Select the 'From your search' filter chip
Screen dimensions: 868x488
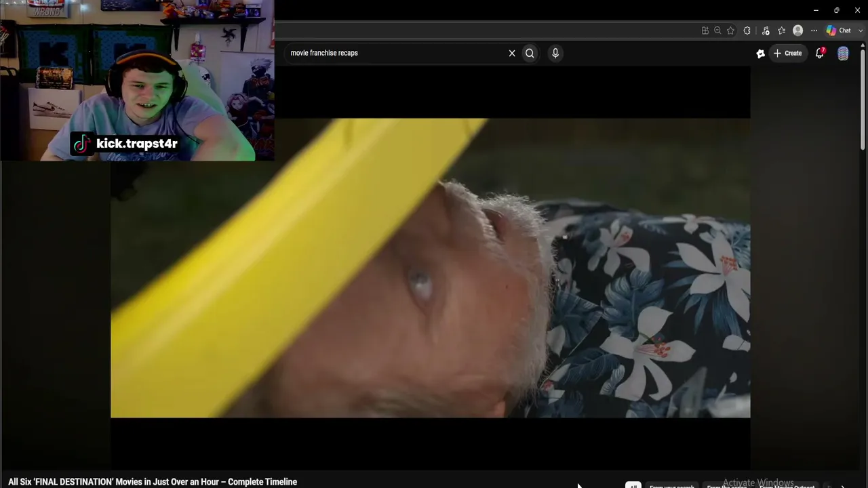pyautogui.click(x=672, y=486)
